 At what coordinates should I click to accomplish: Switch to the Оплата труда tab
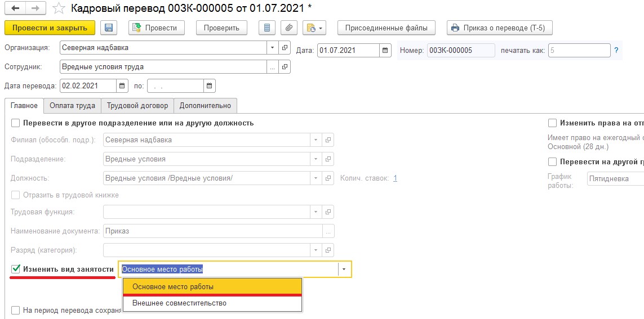pos(72,105)
